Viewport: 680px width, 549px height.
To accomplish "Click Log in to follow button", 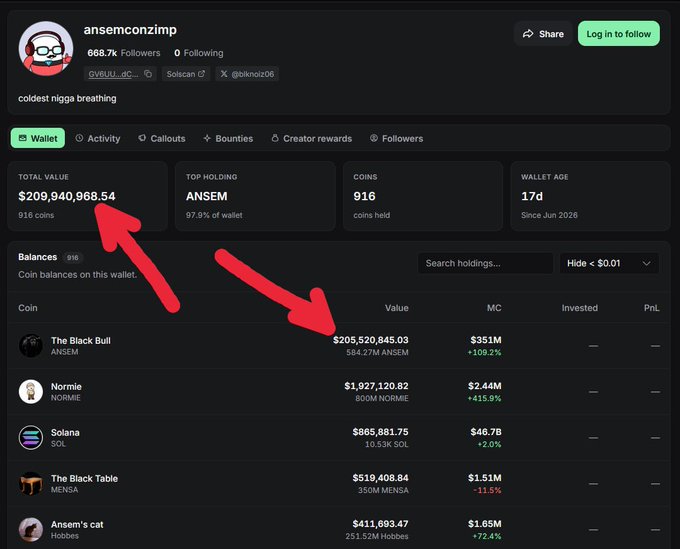I will click(x=618, y=34).
